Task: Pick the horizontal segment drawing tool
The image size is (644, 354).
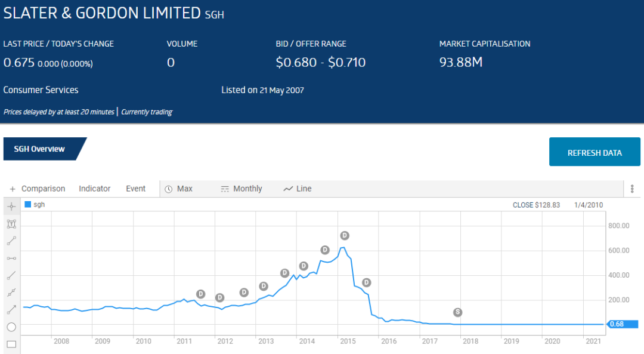Action: click(11, 258)
